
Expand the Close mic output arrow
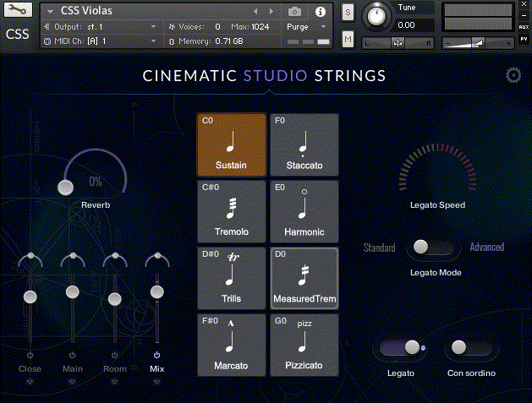click(x=30, y=382)
